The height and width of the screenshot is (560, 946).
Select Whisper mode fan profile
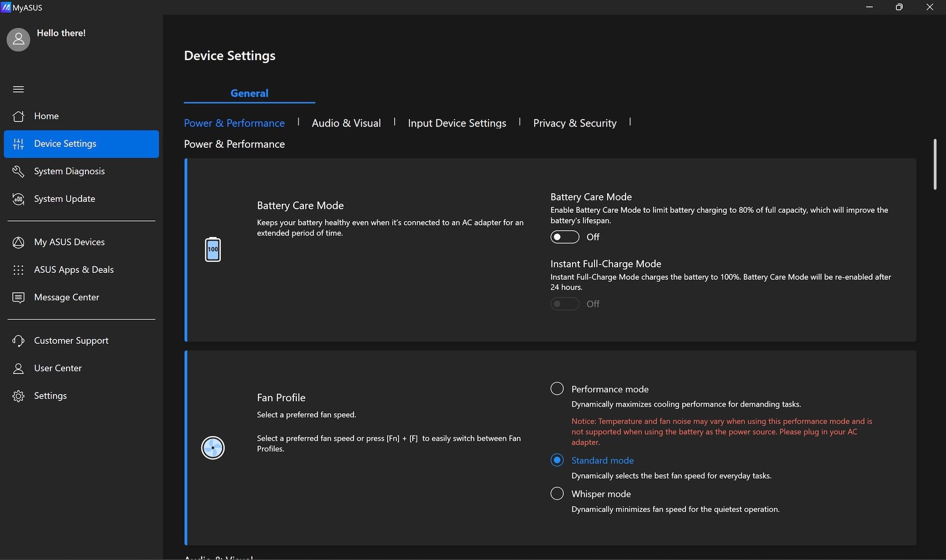557,494
